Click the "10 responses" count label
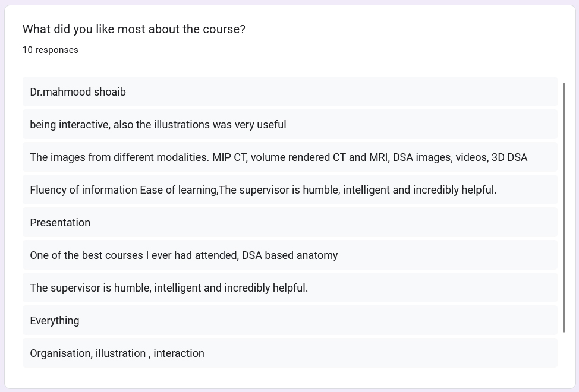 point(51,50)
